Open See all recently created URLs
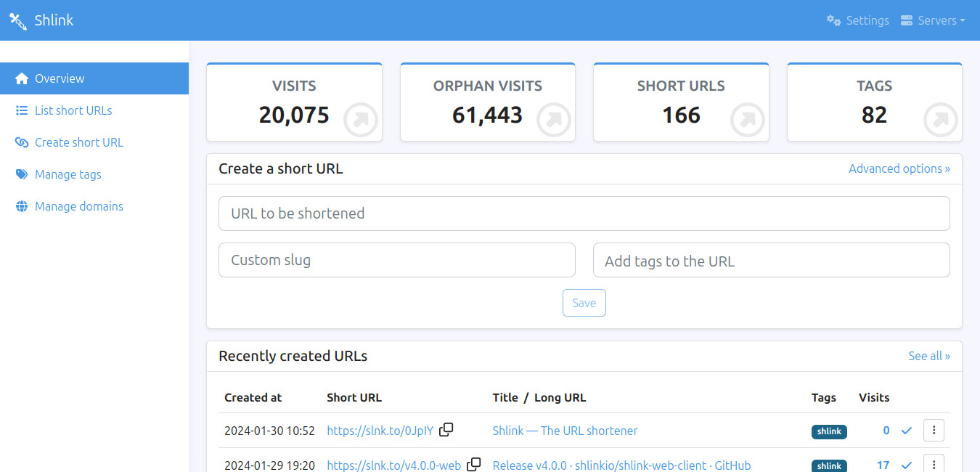980x472 pixels. [929, 356]
